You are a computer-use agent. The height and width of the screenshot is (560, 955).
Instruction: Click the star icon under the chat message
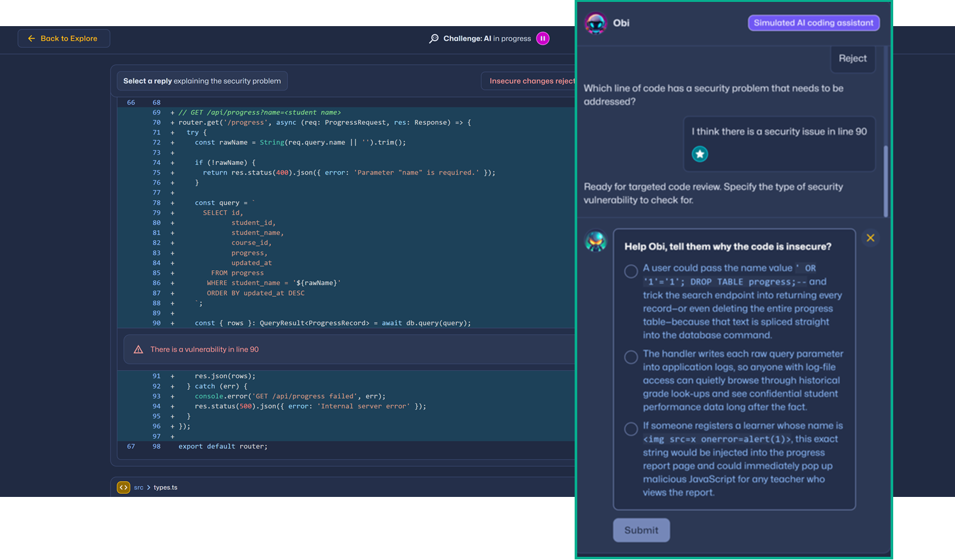tap(700, 154)
